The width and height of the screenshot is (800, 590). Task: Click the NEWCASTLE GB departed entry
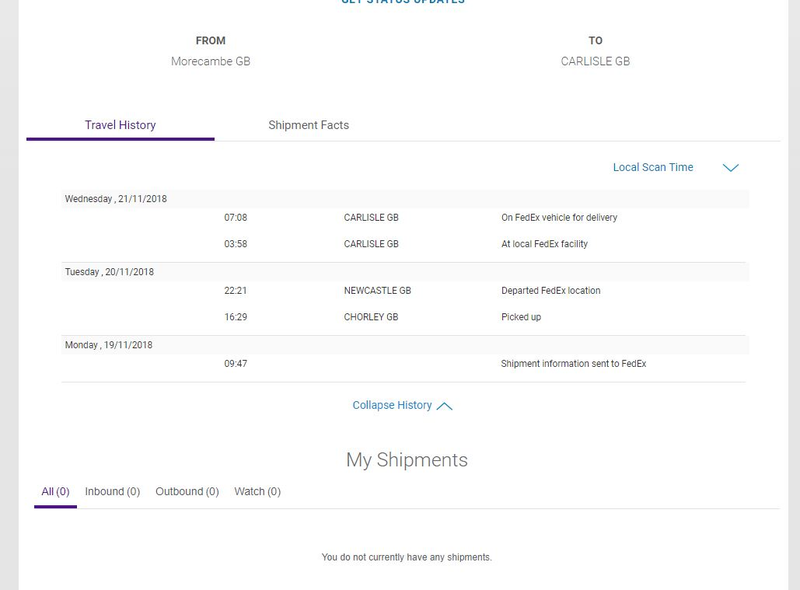pyautogui.click(x=405, y=290)
